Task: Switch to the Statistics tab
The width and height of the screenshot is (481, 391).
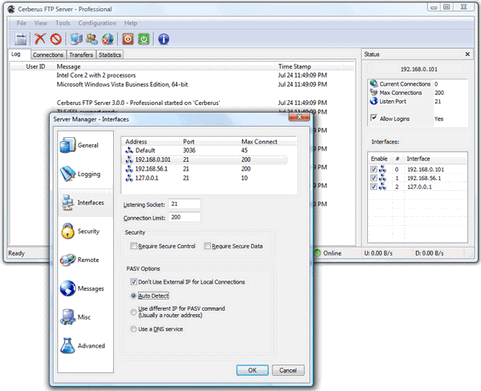Action: [x=110, y=55]
